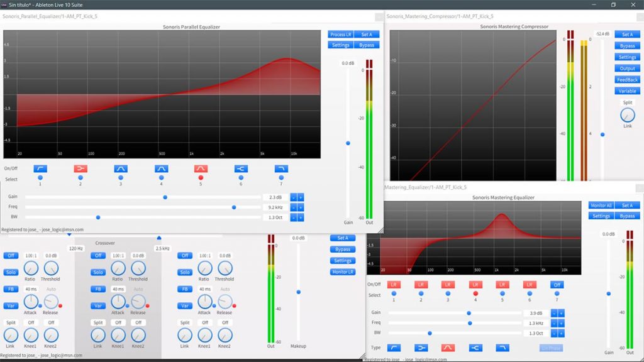The height and width of the screenshot is (362, 644).
Task: Select band 1 radio dot in Parallel Equalizer
Action: [40, 178]
